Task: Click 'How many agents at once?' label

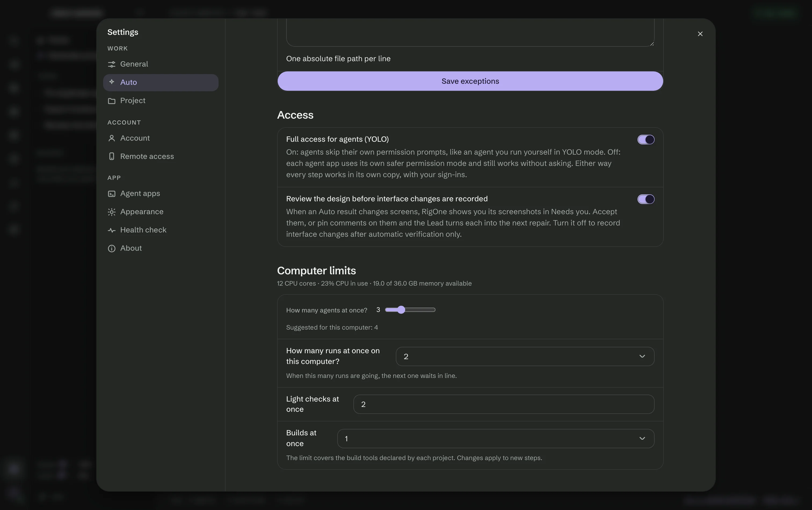Action: [x=327, y=310]
